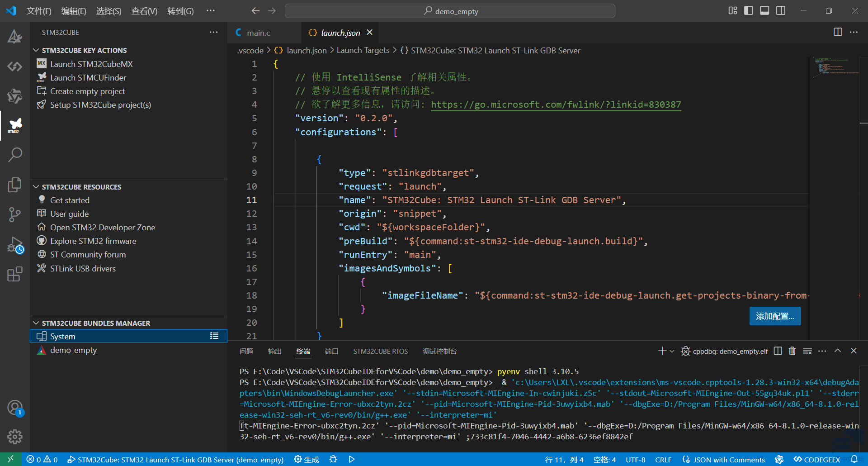Open the 查看(V) menu
The image size is (868, 466).
(144, 11)
